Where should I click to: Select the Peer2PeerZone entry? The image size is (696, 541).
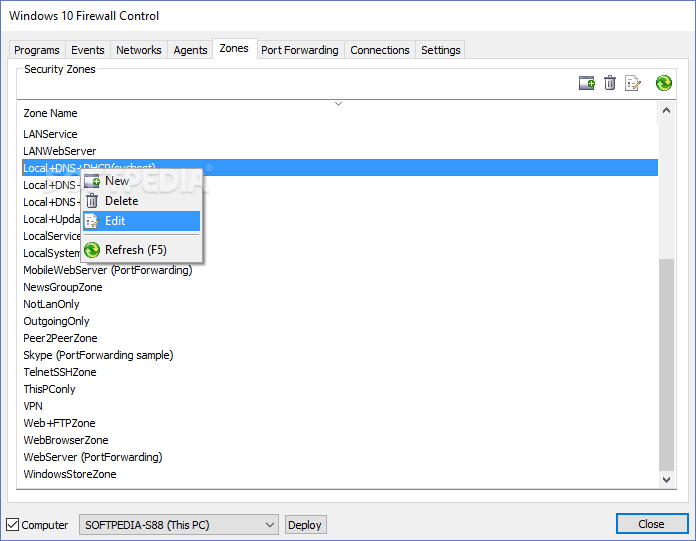(x=60, y=338)
